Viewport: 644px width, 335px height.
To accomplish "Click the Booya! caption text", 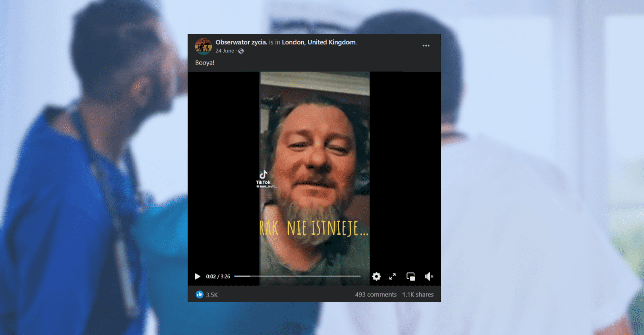I will [x=205, y=63].
